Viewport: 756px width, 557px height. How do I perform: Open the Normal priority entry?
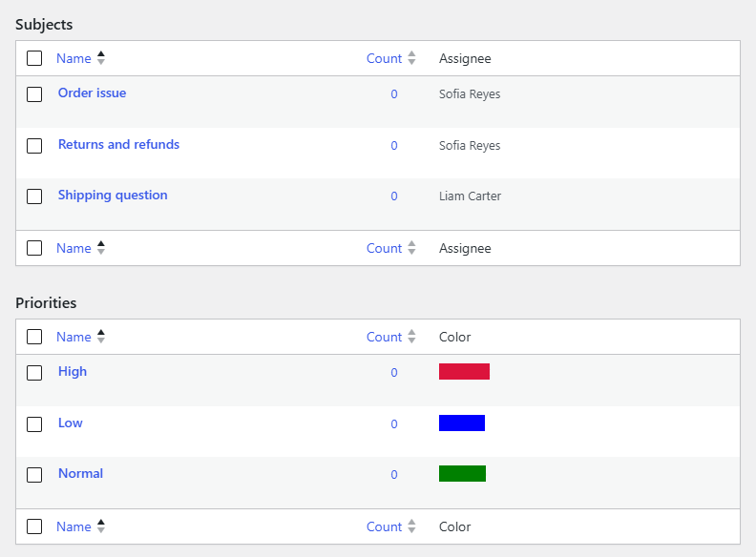click(80, 474)
